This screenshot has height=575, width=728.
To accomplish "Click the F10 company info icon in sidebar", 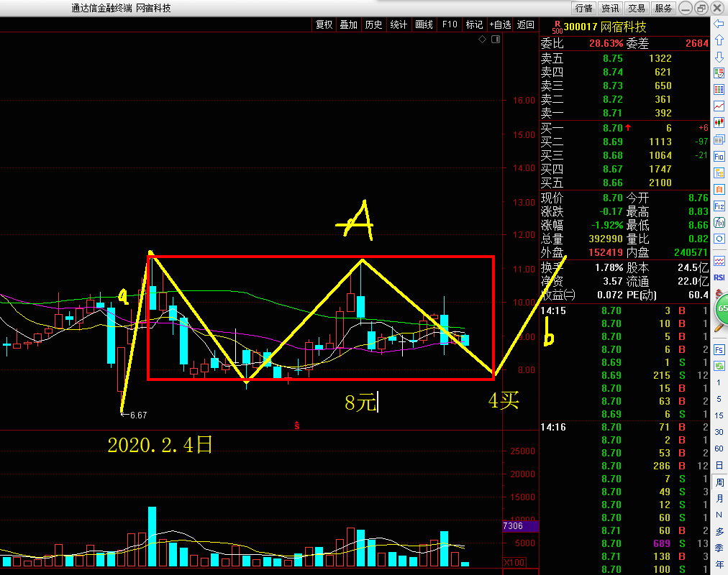I will tap(719, 156).
